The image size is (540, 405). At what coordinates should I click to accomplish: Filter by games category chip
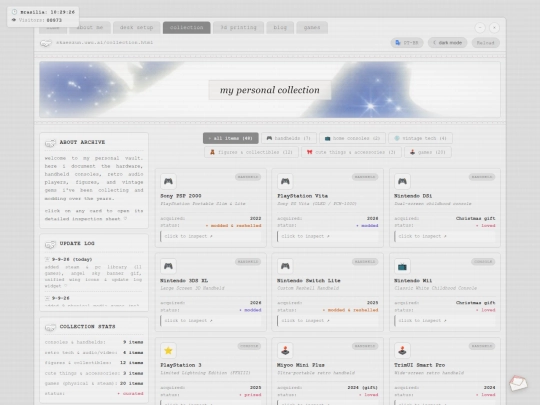428,152
